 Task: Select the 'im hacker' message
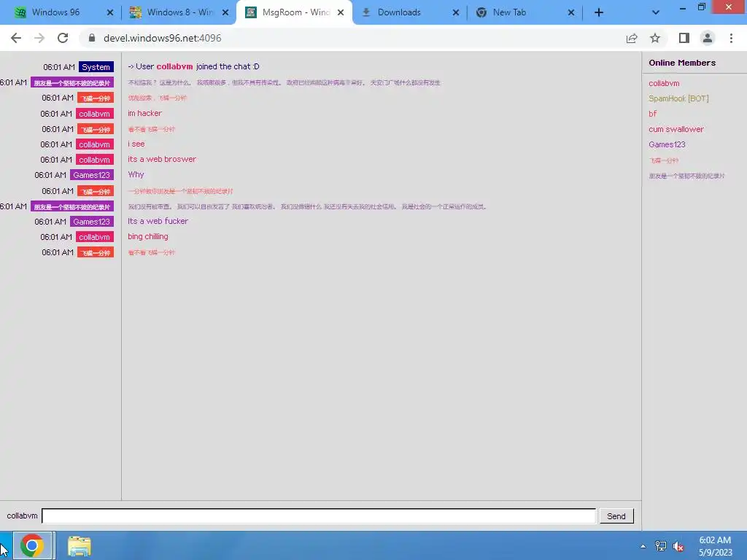145,113
